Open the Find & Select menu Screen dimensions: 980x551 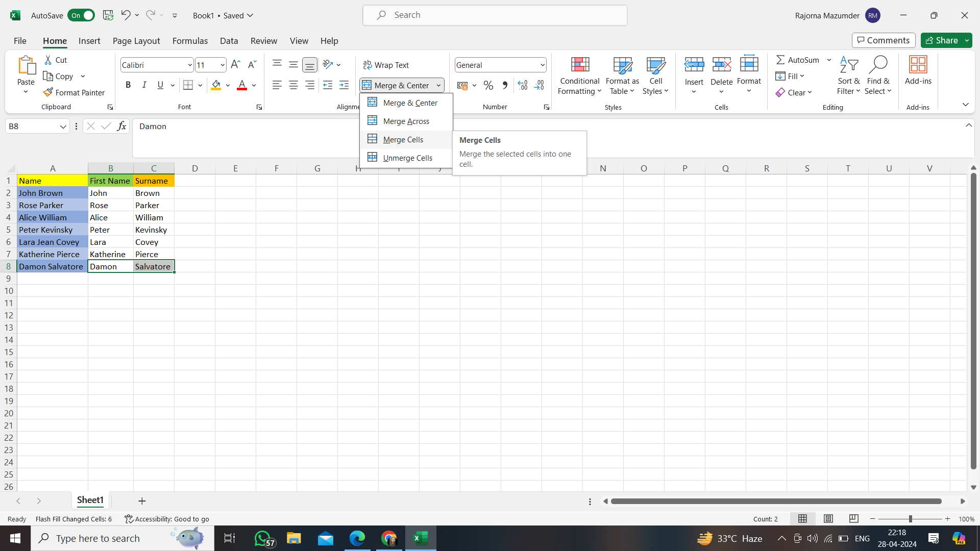click(x=878, y=76)
